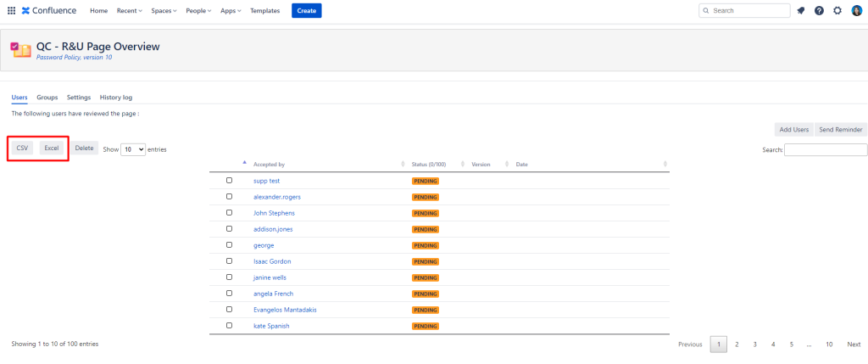Export the list with the CSV button
Screen dimensions: 868x364
pyautogui.click(x=23, y=148)
